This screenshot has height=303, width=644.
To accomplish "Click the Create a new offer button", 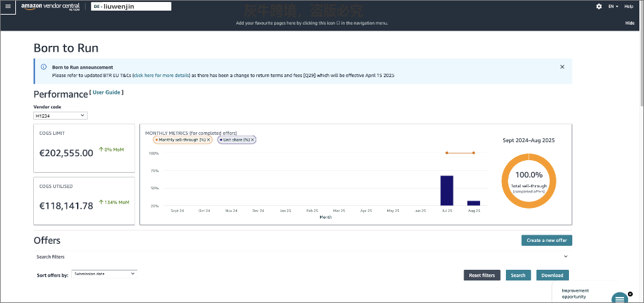I will 546,240.
